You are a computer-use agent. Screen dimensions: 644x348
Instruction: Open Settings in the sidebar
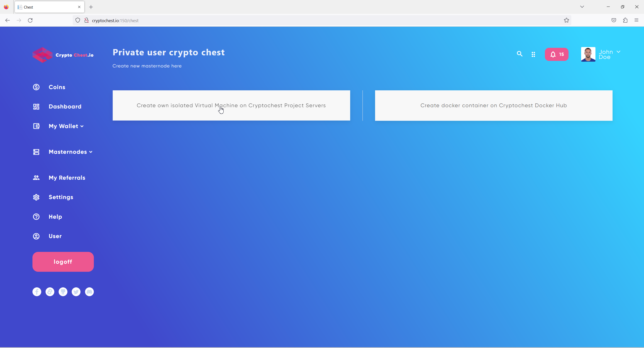coord(61,197)
